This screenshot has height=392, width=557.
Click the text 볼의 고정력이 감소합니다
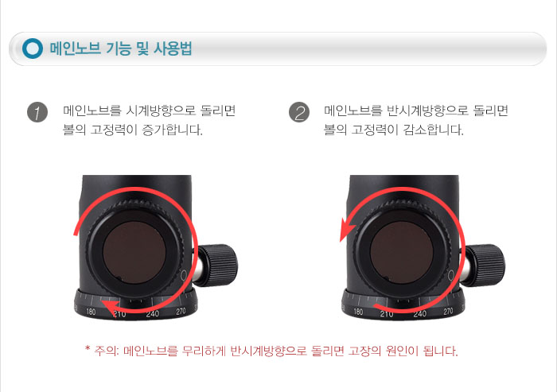tap(393, 130)
